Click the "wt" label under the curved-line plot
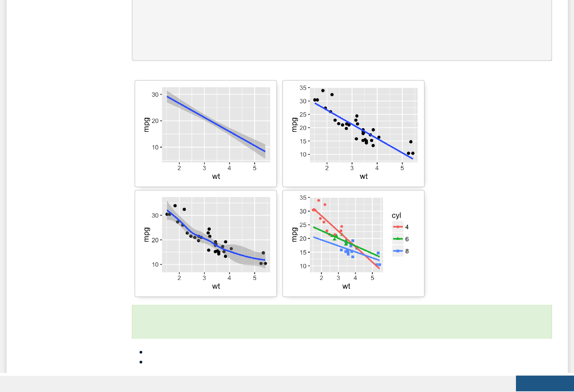 coord(216,287)
